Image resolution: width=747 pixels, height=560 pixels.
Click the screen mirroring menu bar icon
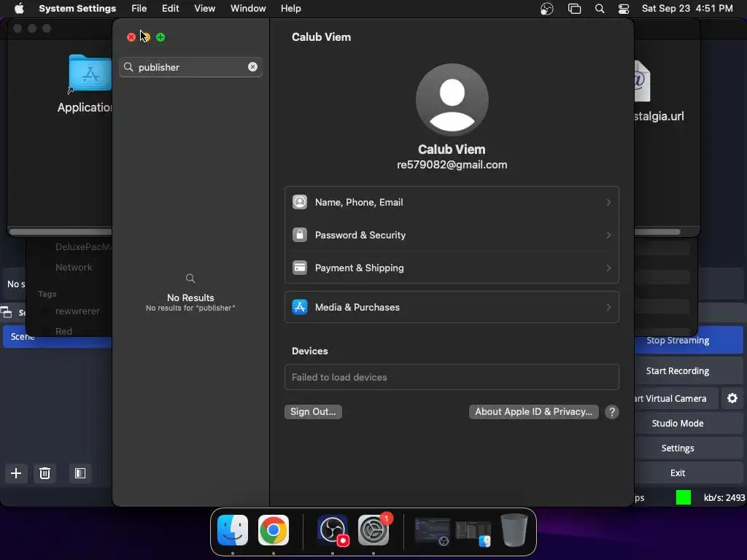coord(575,9)
